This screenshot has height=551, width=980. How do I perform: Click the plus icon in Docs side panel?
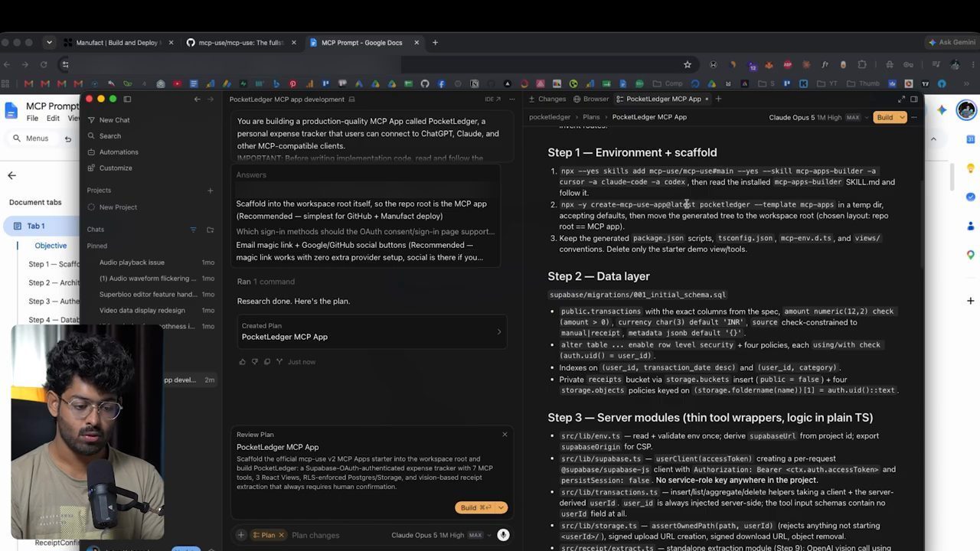point(970,301)
